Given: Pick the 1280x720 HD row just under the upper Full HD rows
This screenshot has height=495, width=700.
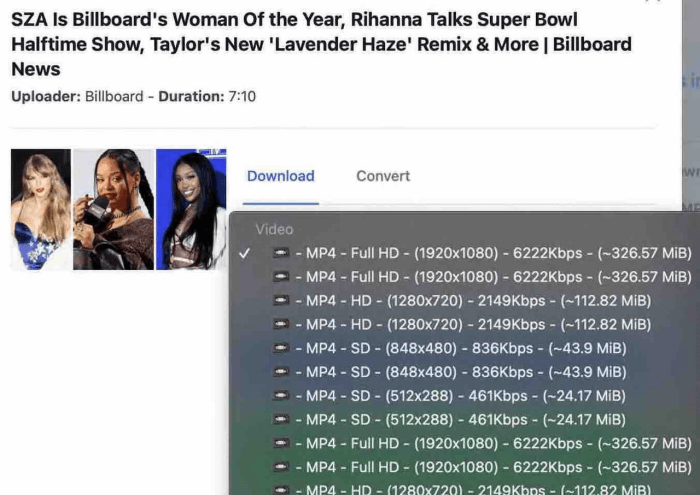Looking at the screenshot, I should 464,301.
